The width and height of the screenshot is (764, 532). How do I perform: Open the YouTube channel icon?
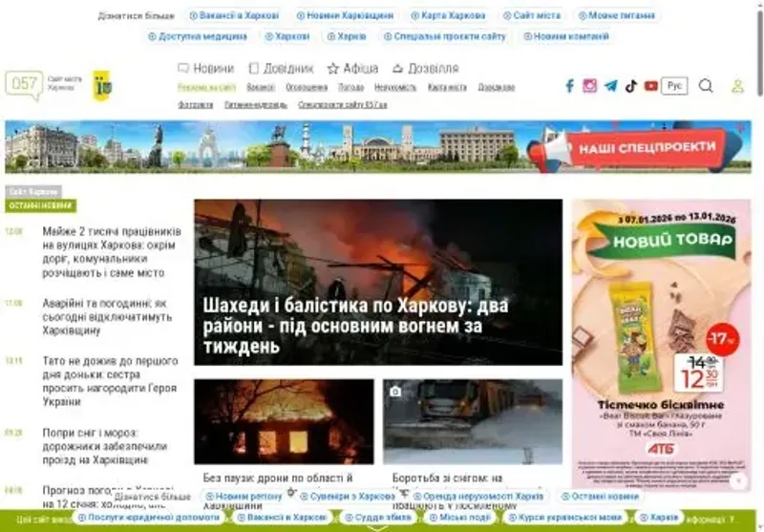click(x=651, y=86)
